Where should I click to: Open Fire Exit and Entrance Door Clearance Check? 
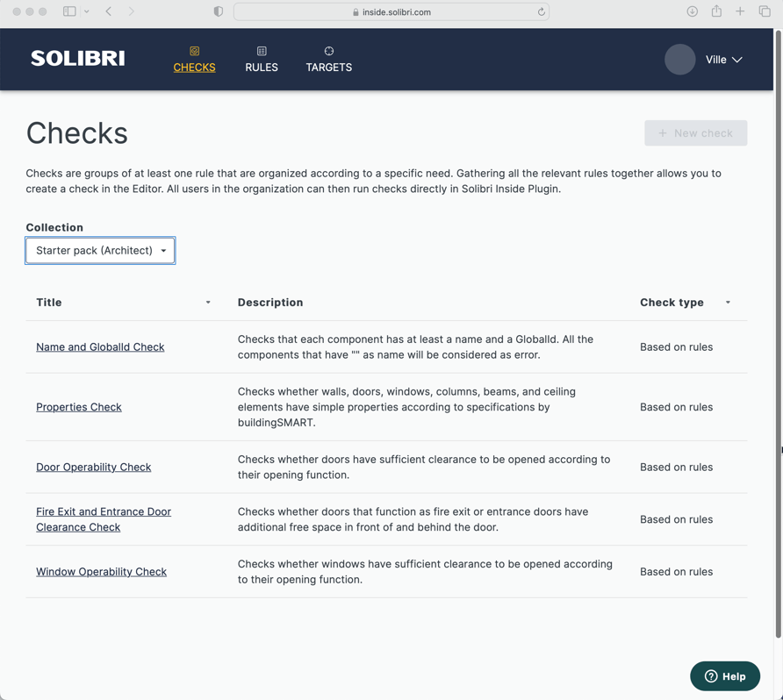pos(104,519)
